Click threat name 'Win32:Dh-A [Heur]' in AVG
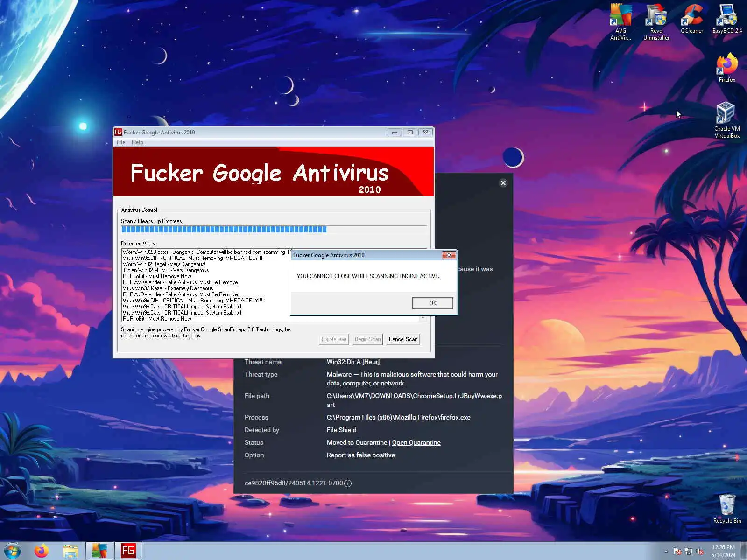Screen dimensions: 747x560 (353, 362)
